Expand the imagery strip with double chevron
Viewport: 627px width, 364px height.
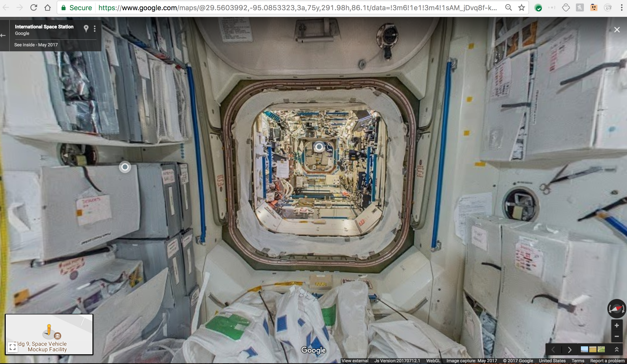[x=617, y=349]
